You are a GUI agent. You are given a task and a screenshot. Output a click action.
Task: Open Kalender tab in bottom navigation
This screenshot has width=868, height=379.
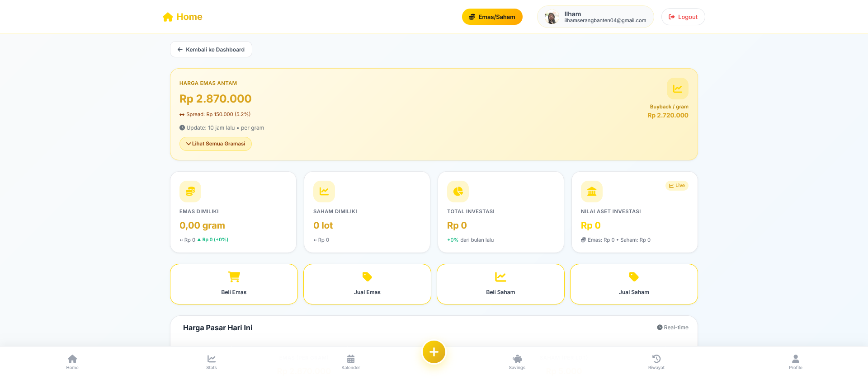351,362
